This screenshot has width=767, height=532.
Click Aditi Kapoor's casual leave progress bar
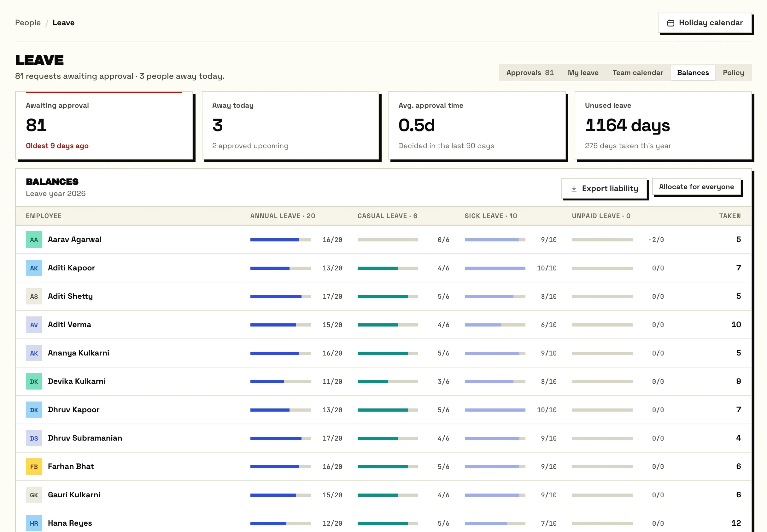point(388,268)
